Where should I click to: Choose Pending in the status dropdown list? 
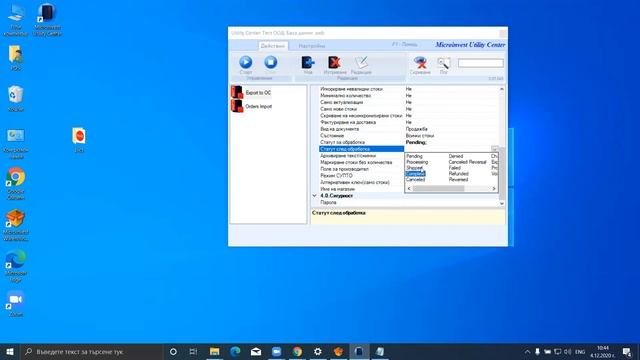tap(414, 156)
